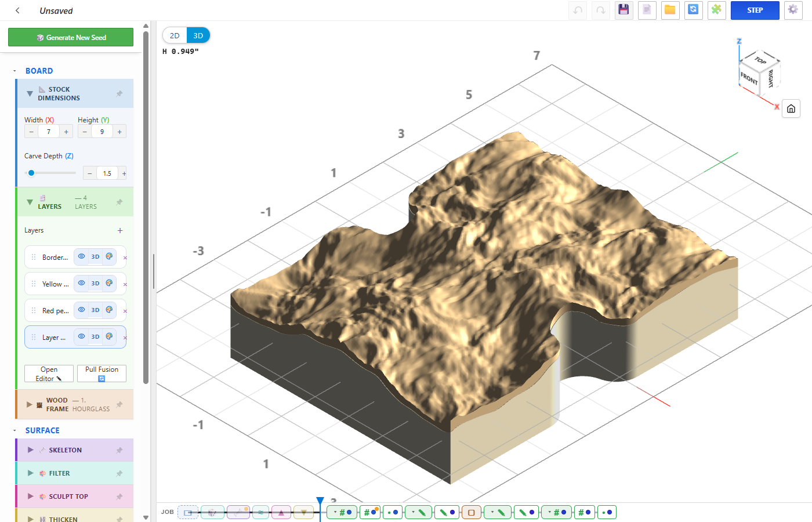Pin the Stock Dimensions panel

[x=119, y=93]
